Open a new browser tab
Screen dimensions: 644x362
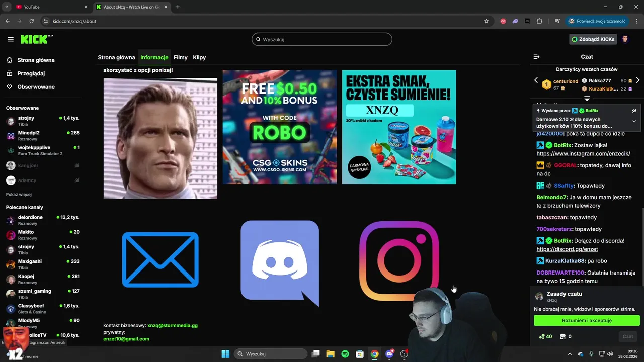pyautogui.click(x=178, y=7)
